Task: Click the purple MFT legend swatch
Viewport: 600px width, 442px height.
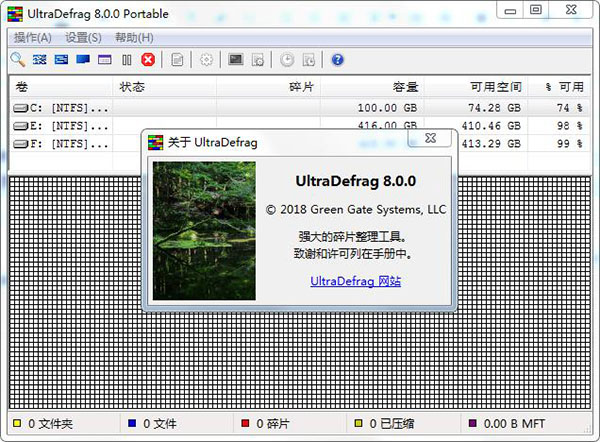Action: [x=473, y=423]
